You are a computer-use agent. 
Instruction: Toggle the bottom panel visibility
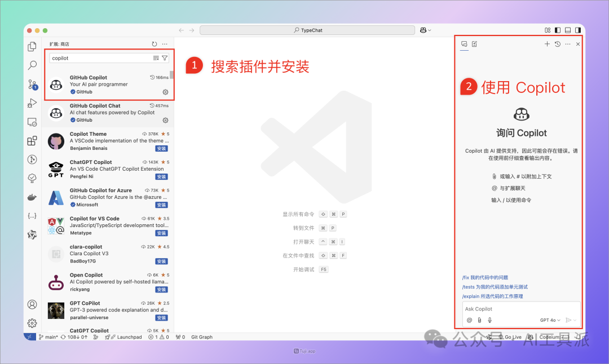click(568, 30)
